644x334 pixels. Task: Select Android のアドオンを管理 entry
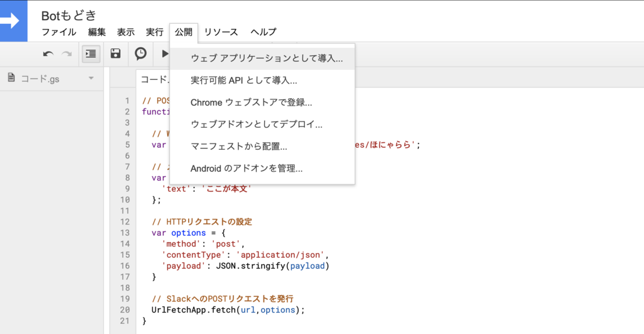pyautogui.click(x=247, y=169)
